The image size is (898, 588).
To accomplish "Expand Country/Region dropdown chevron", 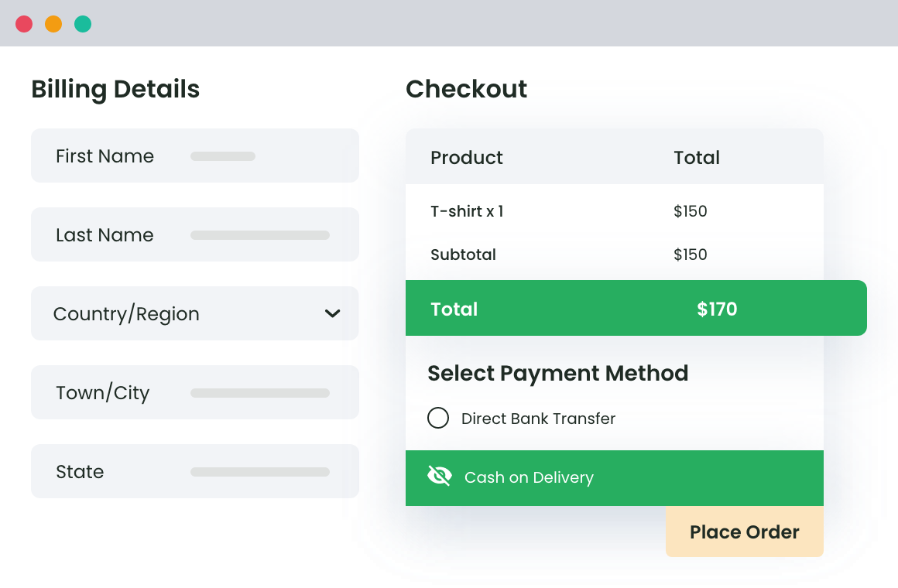I will click(332, 313).
